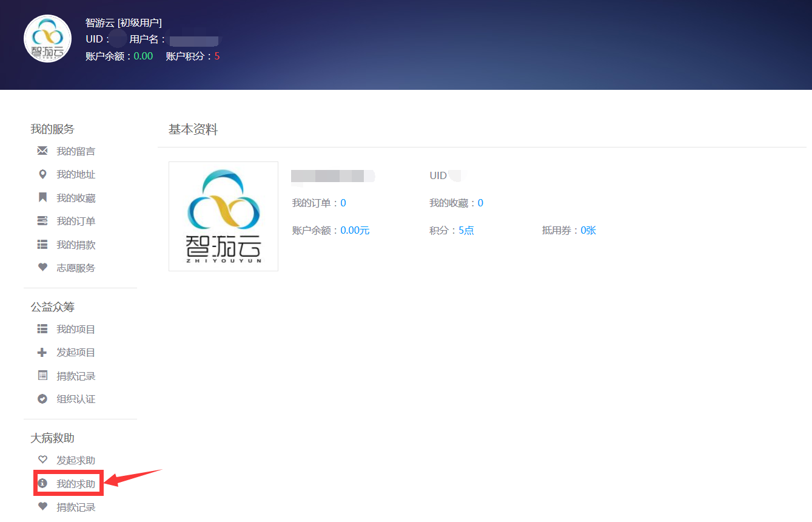This screenshot has width=812, height=522.
Task: Click the 我的收藏 count 0 link
Action: click(x=480, y=203)
